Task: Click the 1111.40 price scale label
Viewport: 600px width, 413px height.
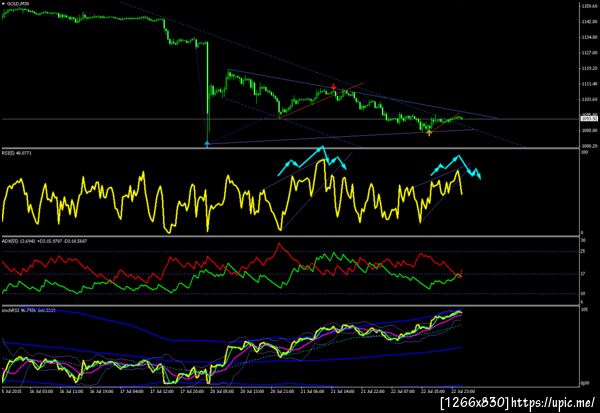Action: tap(590, 84)
